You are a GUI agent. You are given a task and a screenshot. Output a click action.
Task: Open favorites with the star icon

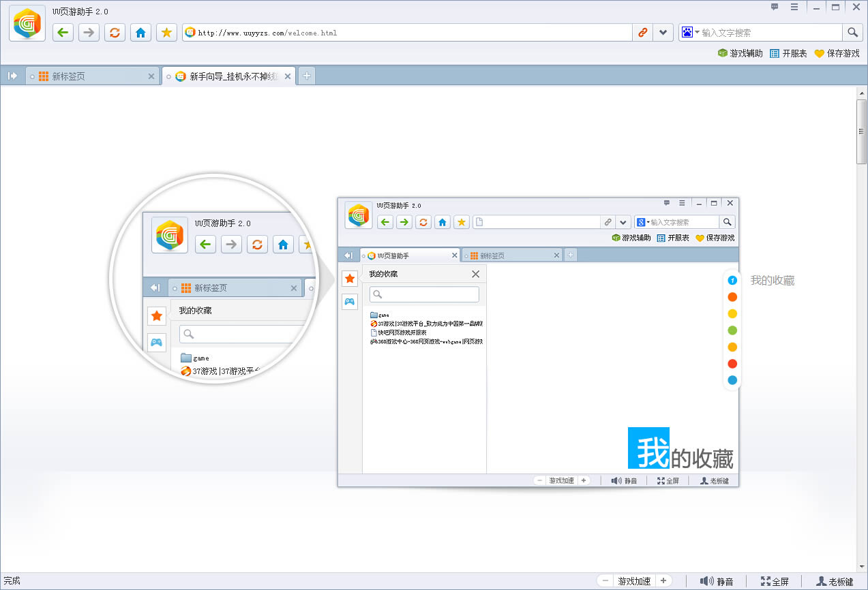[166, 33]
